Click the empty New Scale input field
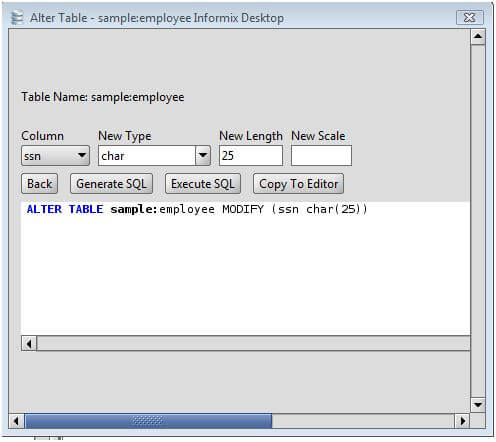Image resolution: width=496 pixels, height=442 pixels. coord(321,155)
